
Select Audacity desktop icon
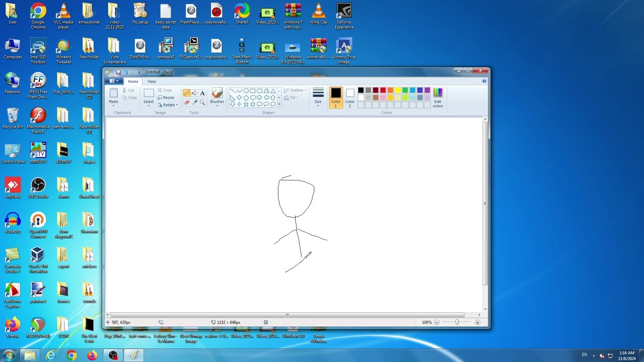point(13,223)
